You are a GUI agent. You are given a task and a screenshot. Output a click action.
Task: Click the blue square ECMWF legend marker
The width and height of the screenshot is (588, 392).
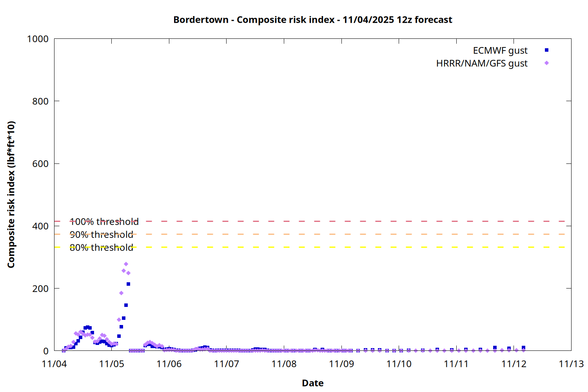[546, 50]
